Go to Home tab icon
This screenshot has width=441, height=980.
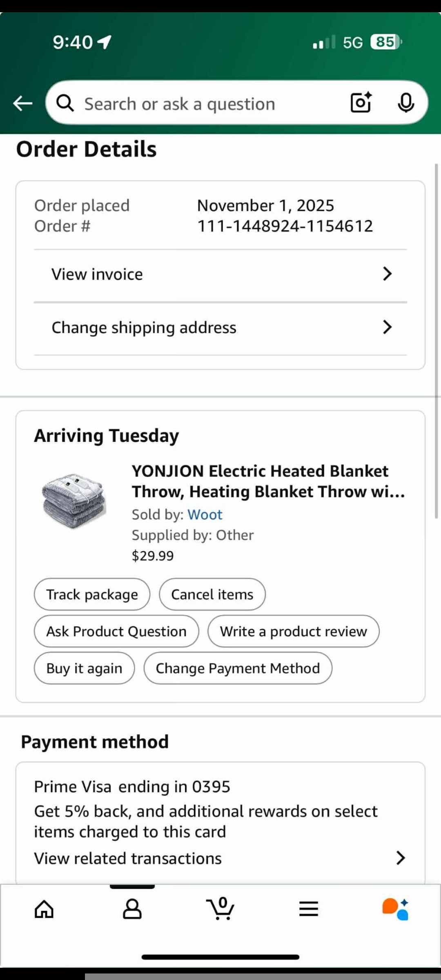point(44,909)
